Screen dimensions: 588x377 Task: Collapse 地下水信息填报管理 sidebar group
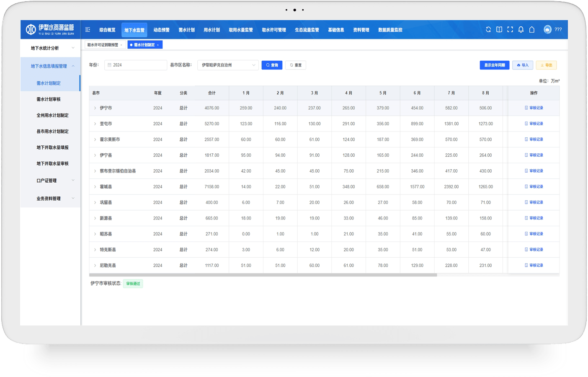coord(50,66)
